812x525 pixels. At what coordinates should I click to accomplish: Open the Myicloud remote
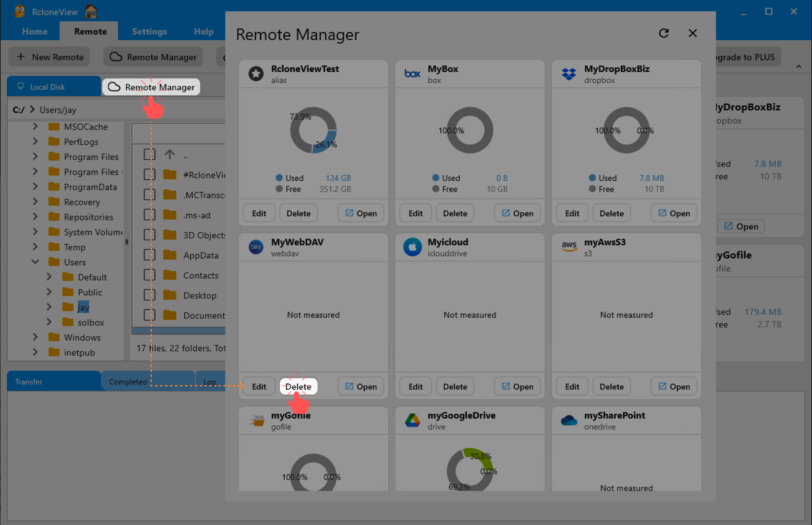[x=517, y=386]
